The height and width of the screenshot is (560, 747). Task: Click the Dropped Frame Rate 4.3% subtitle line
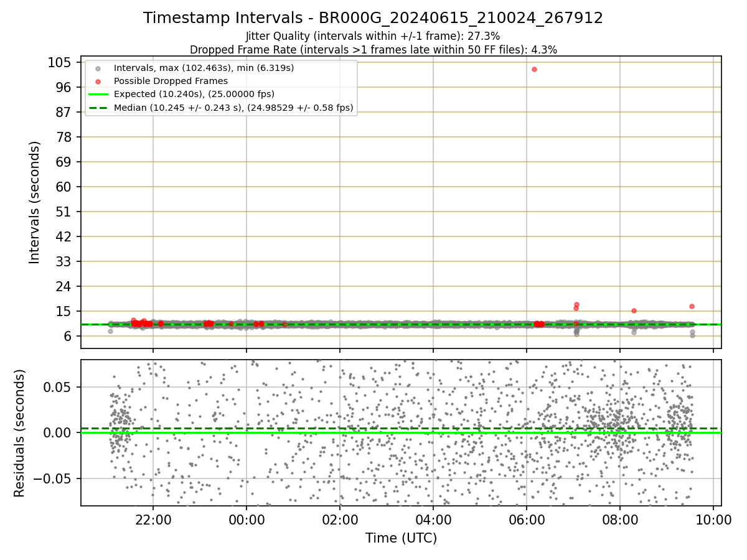[x=373, y=49]
